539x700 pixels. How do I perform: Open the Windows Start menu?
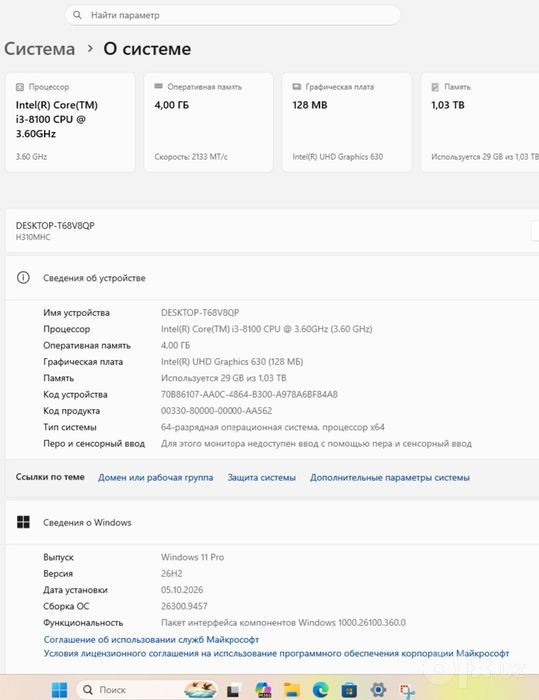tap(59, 690)
